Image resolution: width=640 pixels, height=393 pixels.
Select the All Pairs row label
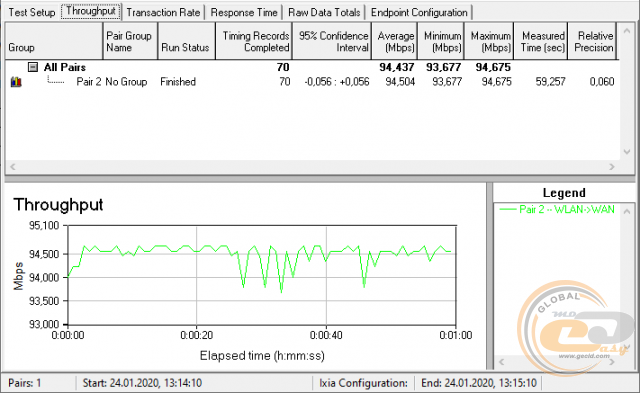(x=65, y=67)
